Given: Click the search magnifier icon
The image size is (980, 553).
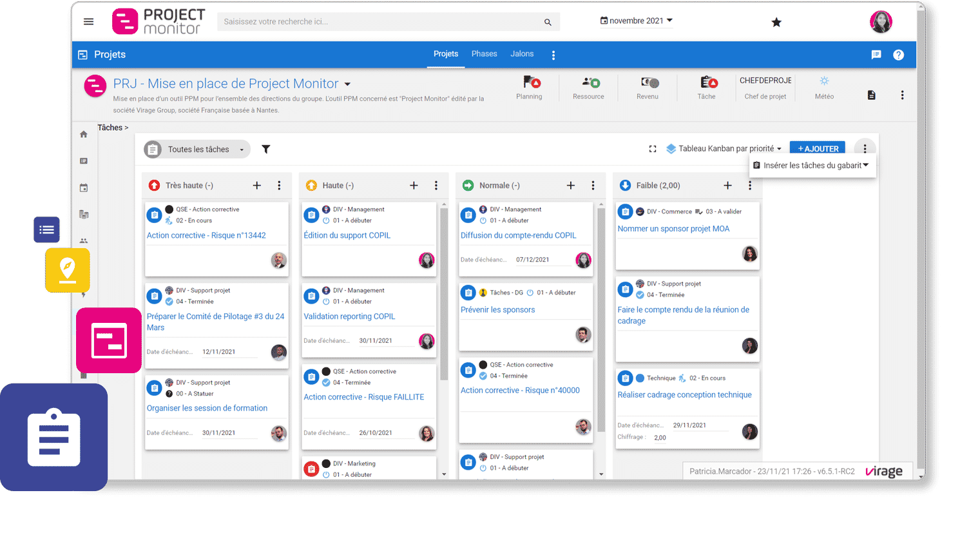Looking at the screenshot, I should tap(548, 22).
